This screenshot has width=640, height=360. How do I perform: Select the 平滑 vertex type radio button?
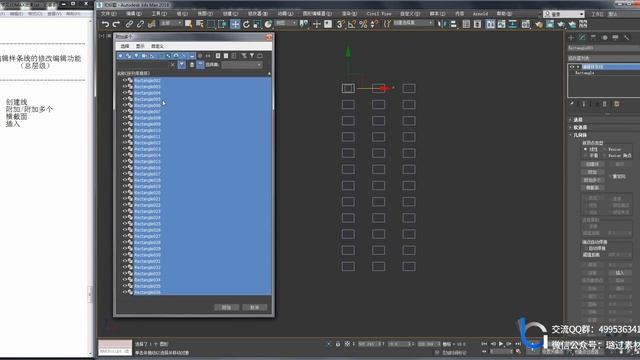click(585, 156)
